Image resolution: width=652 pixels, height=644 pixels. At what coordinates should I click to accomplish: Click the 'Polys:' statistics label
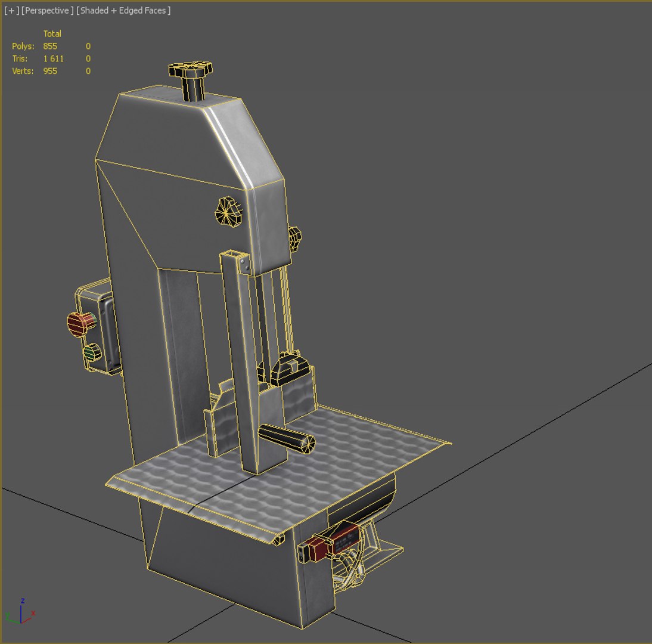coord(23,46)
